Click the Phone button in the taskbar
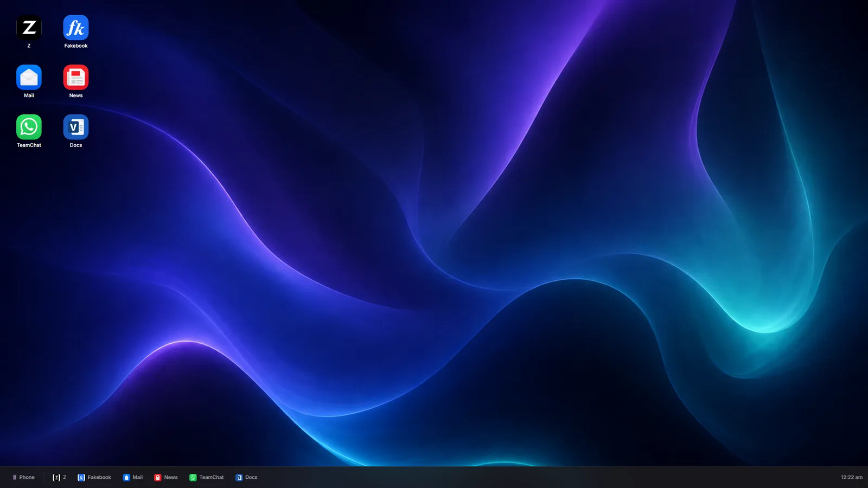Screen dimensions: 868x488 tap(23, 477)
